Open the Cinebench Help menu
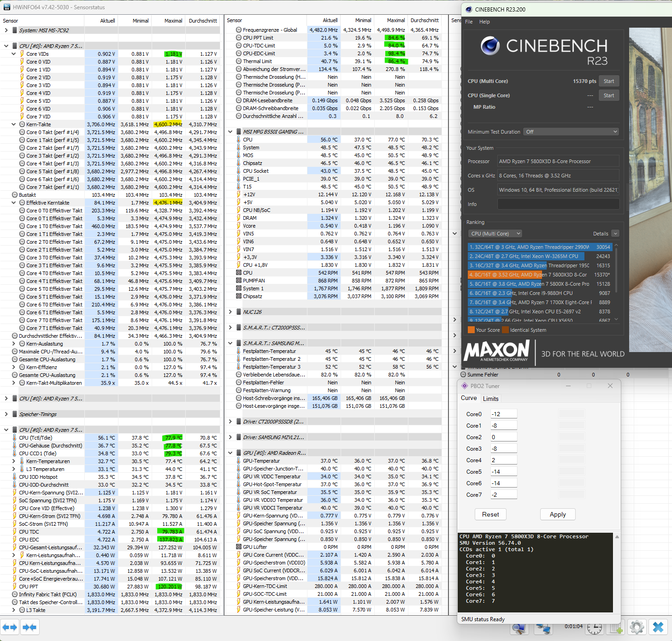The width and height of the screenshot is (672, 641). coord(484,22)
